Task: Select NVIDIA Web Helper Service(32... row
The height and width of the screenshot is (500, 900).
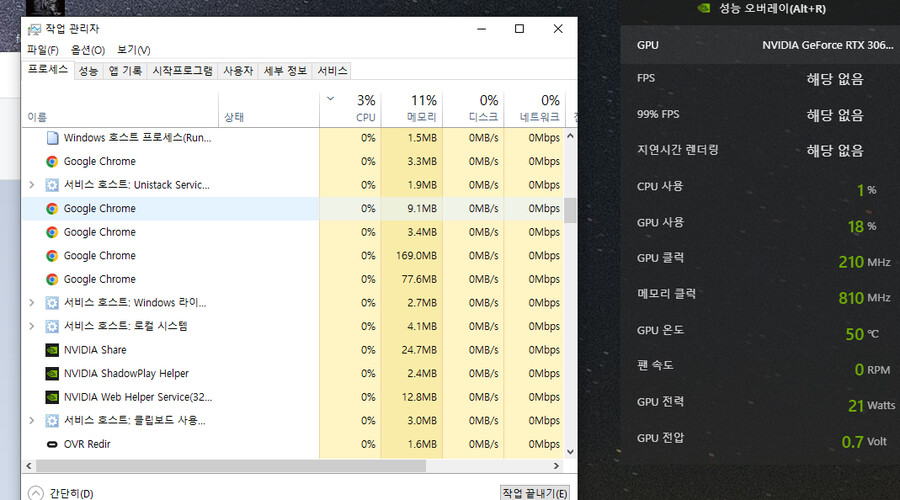Action: pos(293,397)
